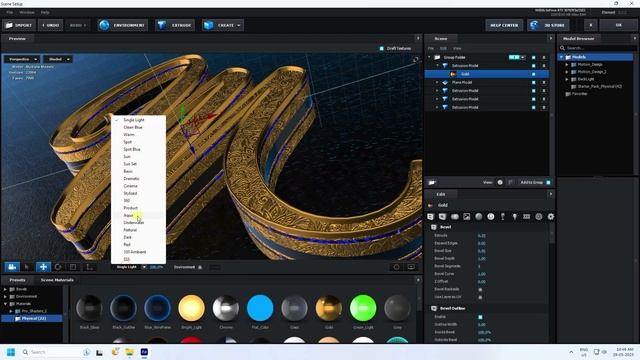The image size is (640, 360).
Task: Open the Windows Start menu
Action: pyautogui.click(x=11, y=352)
